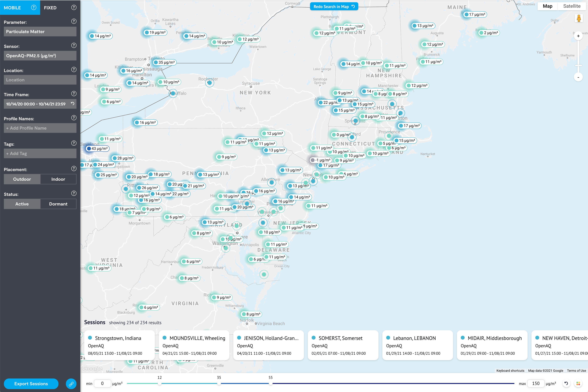Open Terms of Use link
Screen dimensions: 588x392
point(576,370)
